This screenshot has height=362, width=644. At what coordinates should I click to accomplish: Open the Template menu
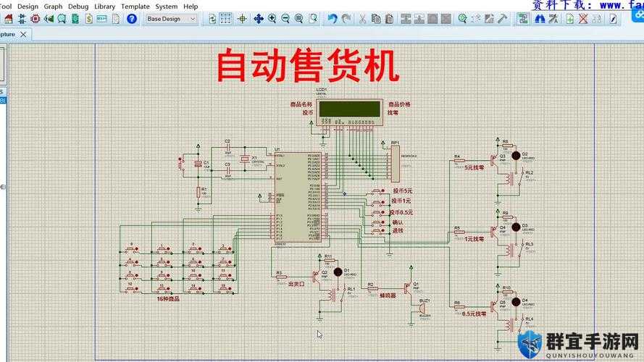click(x=135, y=7)
